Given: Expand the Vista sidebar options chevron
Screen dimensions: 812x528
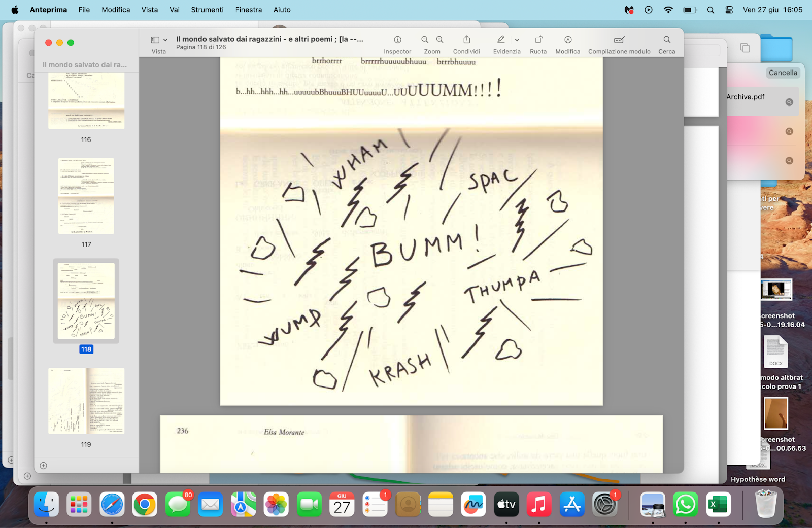Looking at the screenshot, I should (165, 40).
